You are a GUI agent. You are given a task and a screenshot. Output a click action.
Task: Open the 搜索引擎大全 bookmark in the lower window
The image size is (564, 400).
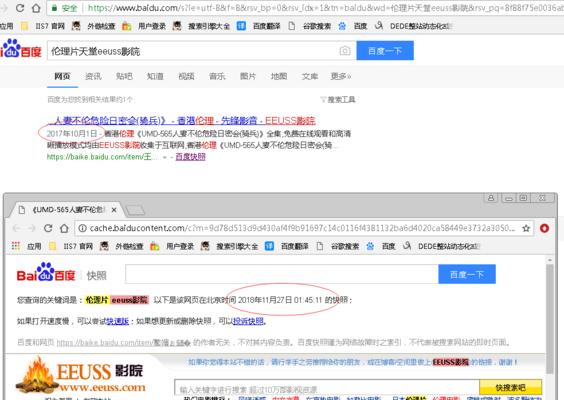click(x=229, y=246)
